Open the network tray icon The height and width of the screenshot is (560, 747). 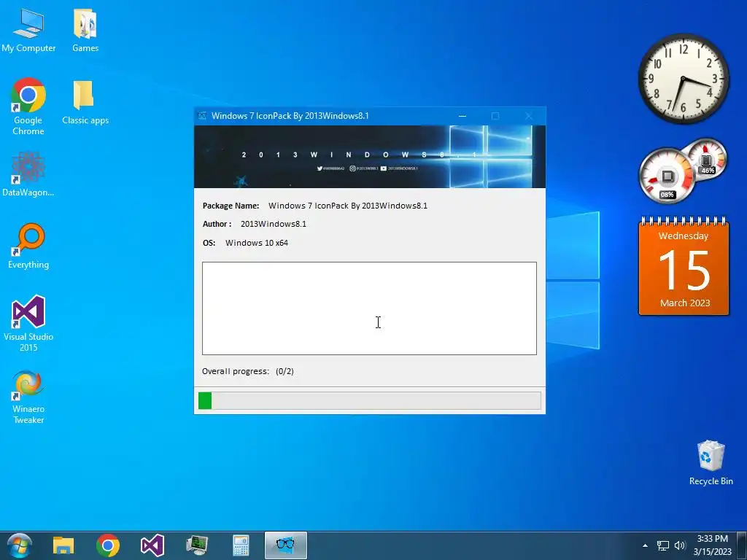662,545
